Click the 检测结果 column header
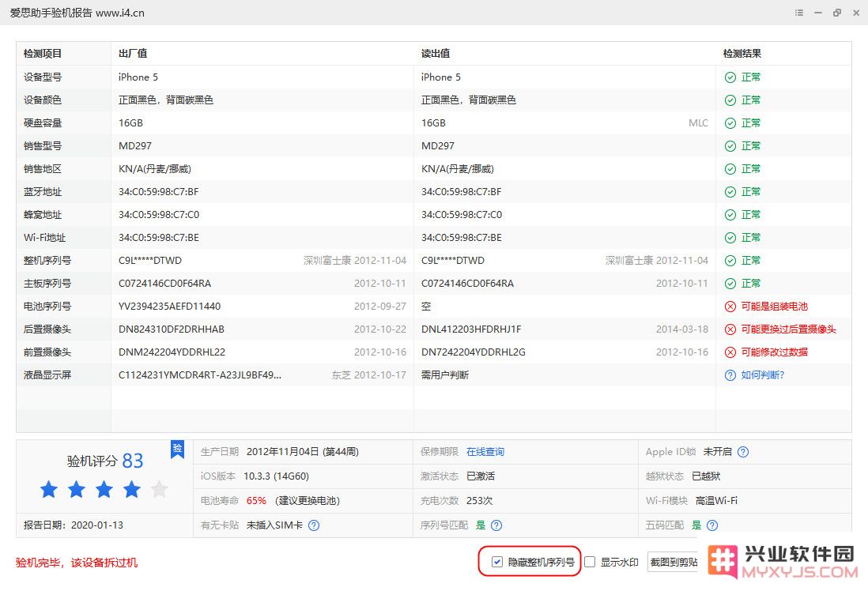 (742, 54)
